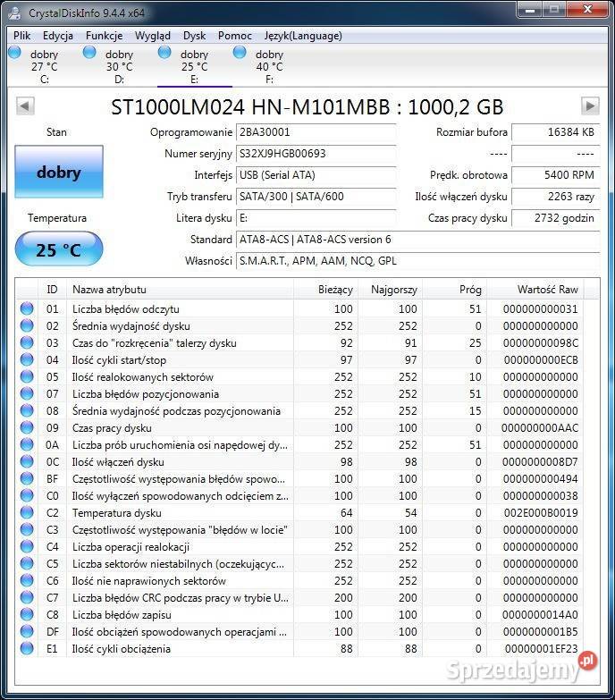Click the 'Wartość Raw' column header
This screenshot has height=700, width=615.
click(547, 290)
